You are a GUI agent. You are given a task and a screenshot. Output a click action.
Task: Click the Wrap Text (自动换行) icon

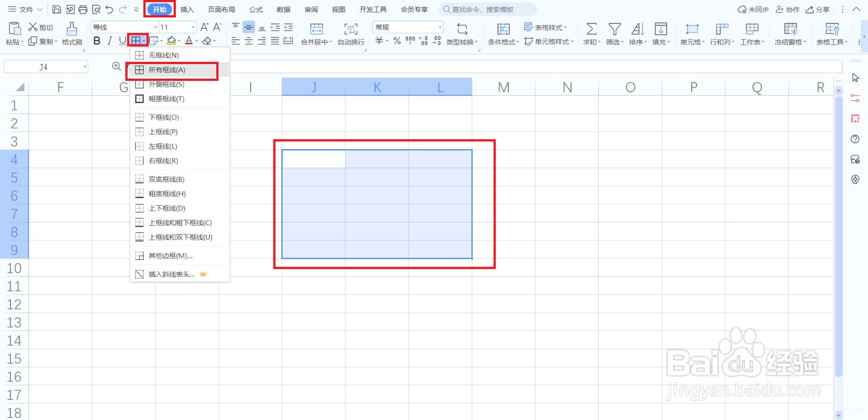point(351,29)
